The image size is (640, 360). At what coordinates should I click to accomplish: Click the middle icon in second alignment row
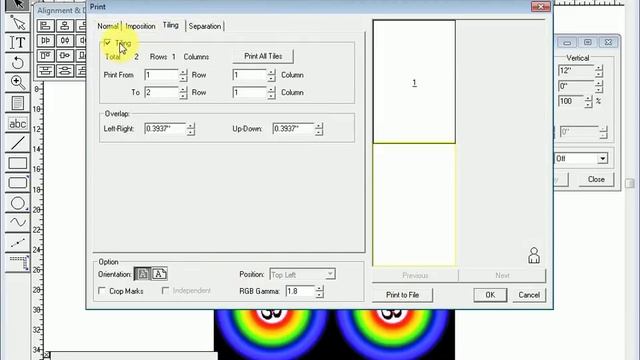pyautogui.click(x=64, y=40)
